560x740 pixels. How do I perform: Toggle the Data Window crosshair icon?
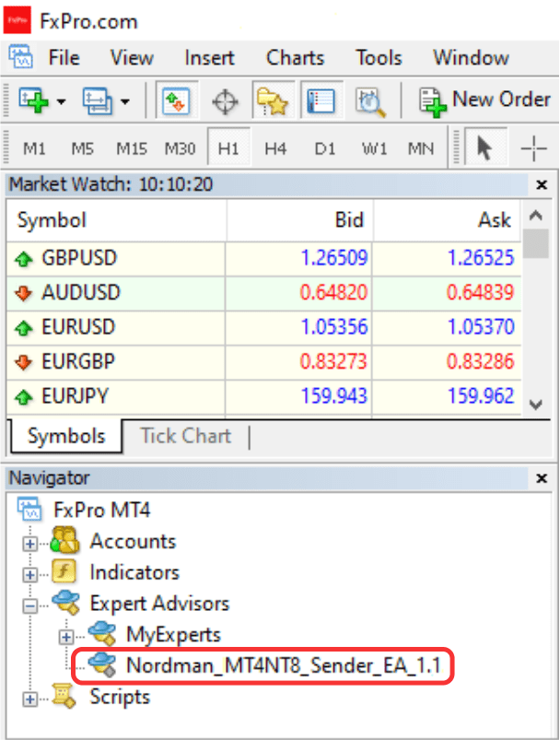pos(225,100)
